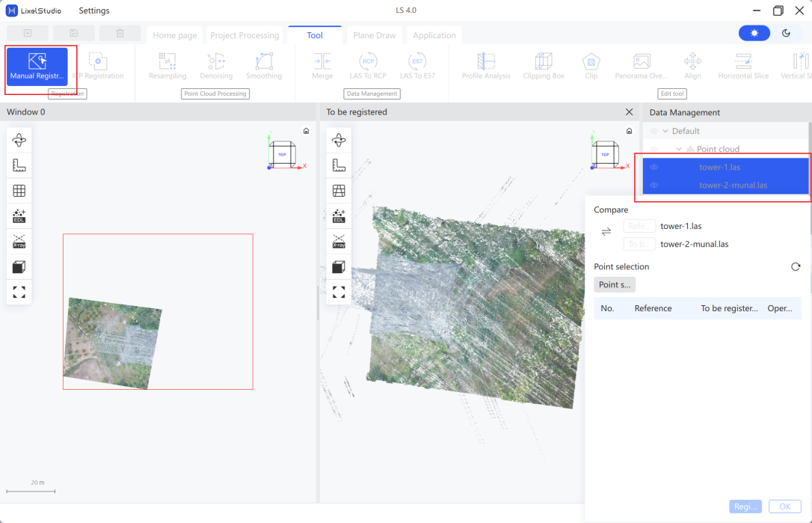Select the Manual Registration tool
The height and width of the screenshot is (523, 812).
(x=37, y=67)
